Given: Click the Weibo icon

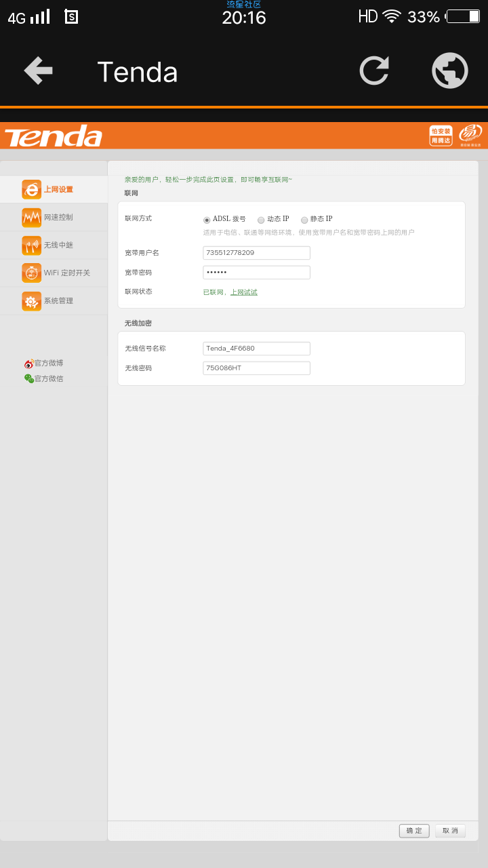Looking at the screenshot, I should coord(29,363).
